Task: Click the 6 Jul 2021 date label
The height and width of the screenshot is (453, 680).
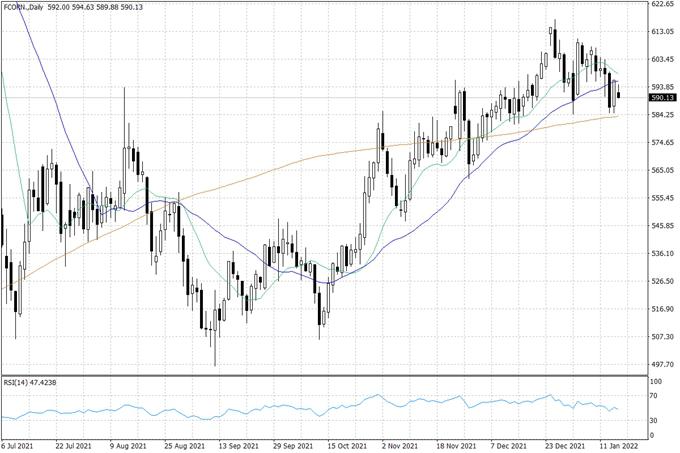Action: [19, 445]
